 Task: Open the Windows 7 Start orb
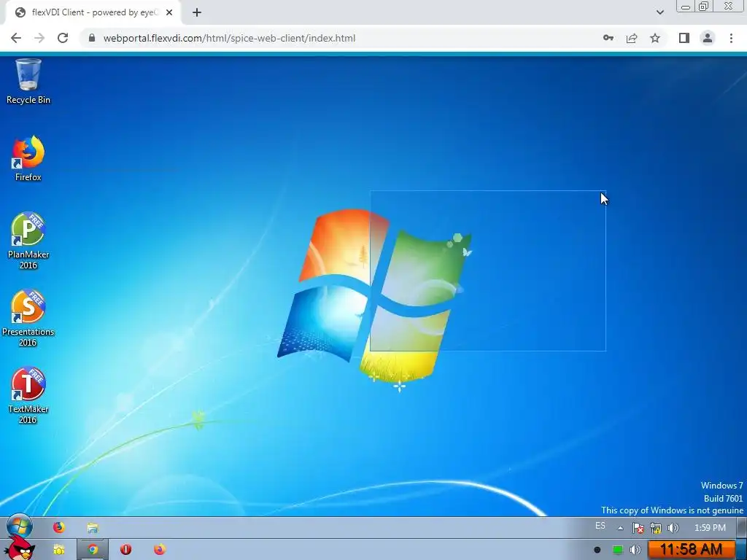[20, 527]
